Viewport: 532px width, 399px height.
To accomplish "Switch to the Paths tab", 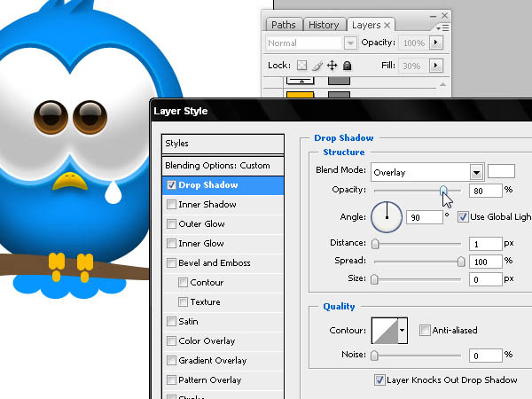I will (284, 25).
